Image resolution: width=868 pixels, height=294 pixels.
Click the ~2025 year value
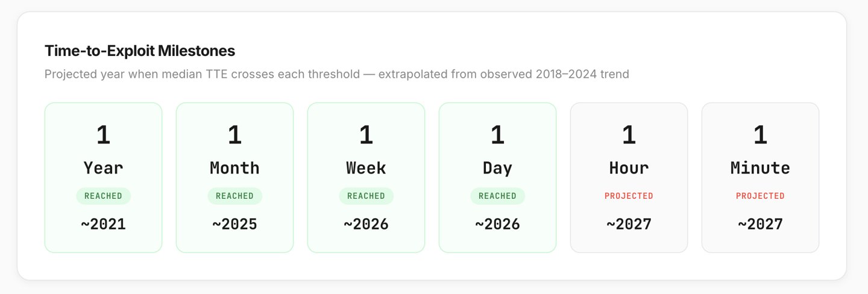234,225
